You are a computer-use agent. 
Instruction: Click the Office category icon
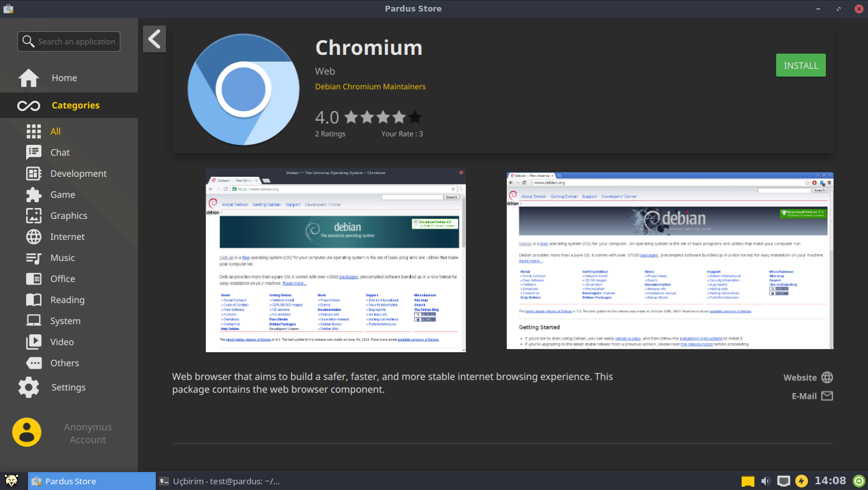point(34,279)
